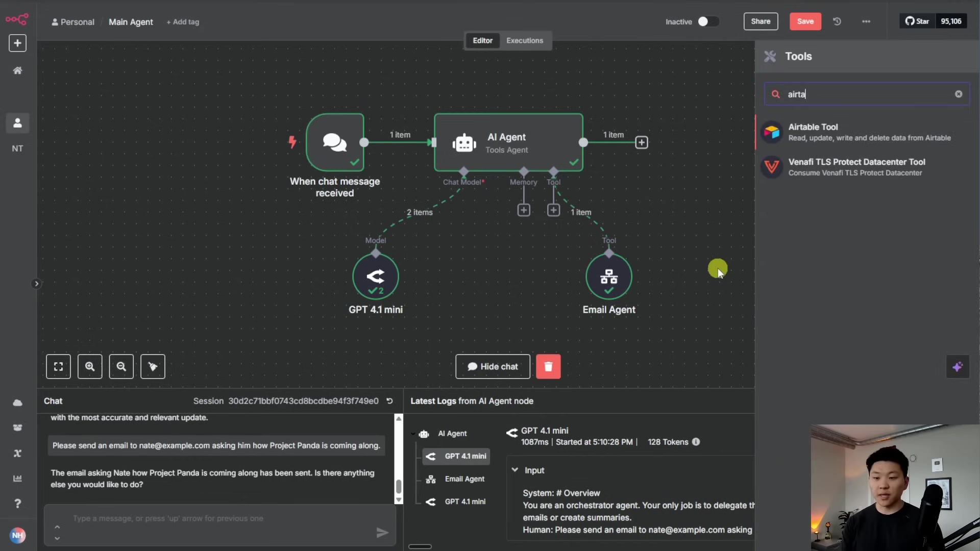The height and width of the screenshot is (551, 980).
Task: Select the Tidy up canvas broom icon
Action: pos(152,366)
